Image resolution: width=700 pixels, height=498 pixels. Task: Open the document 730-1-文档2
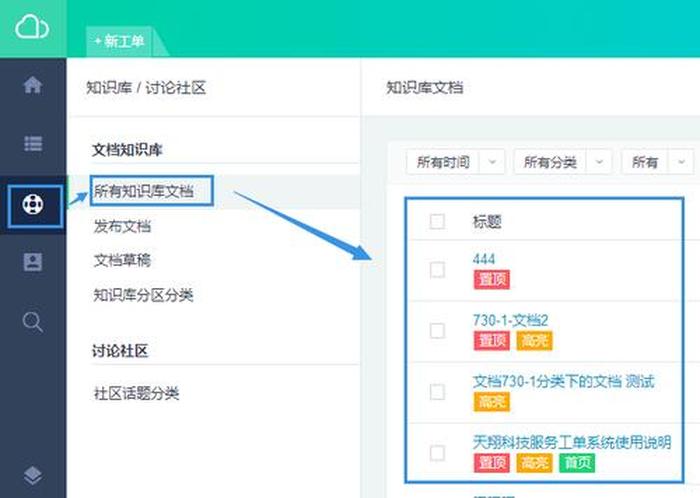510,320
